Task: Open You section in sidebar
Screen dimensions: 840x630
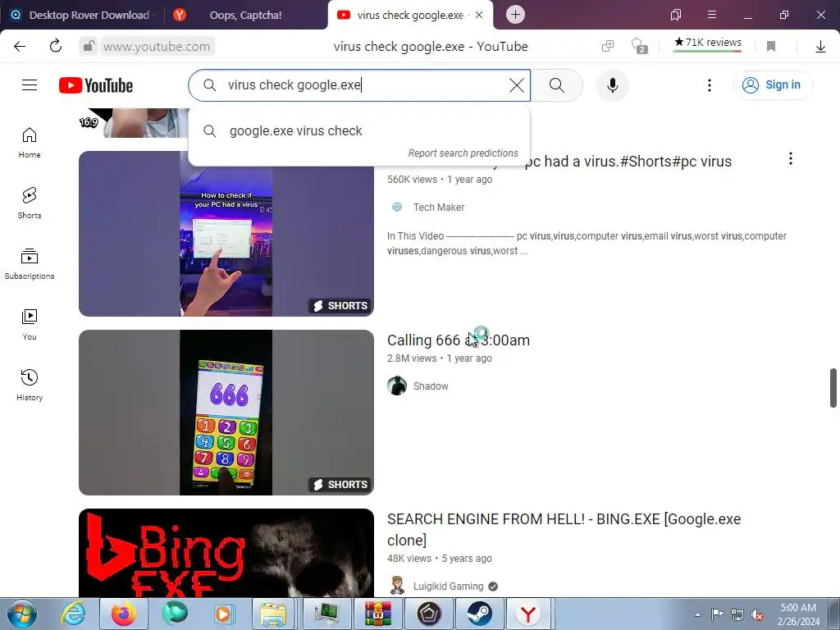Action: (30, 325)
